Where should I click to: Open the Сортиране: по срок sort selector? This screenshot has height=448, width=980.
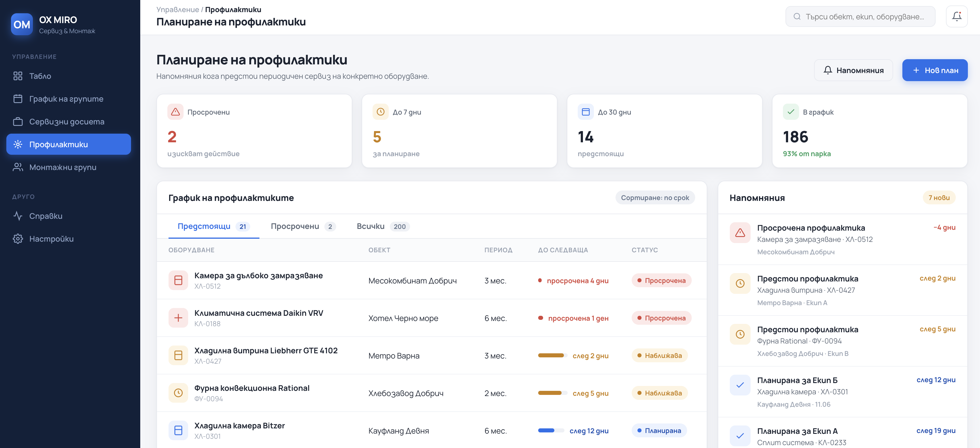(x=655, y=197)
